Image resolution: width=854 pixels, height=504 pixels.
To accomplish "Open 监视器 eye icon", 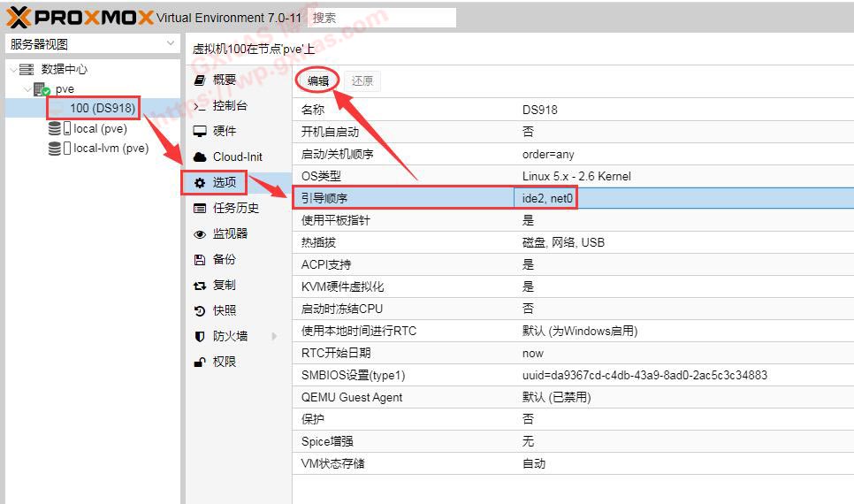I will click(x=200, y=234).
